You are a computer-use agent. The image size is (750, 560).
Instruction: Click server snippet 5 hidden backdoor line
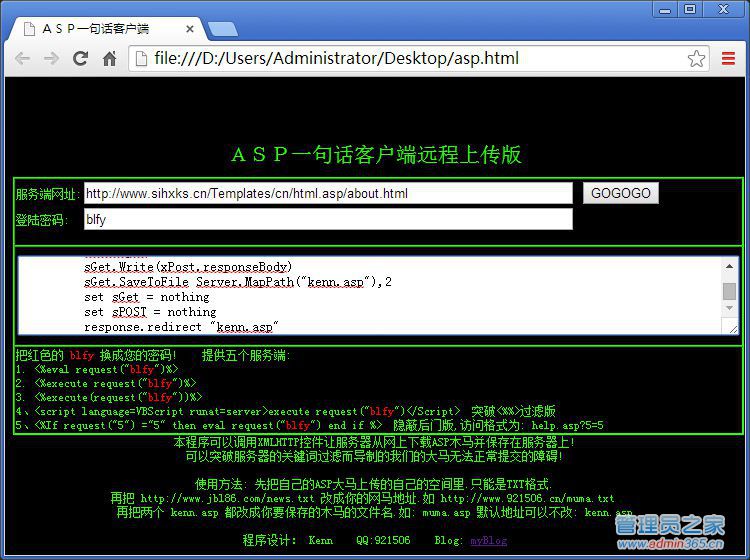pos(309,425)
